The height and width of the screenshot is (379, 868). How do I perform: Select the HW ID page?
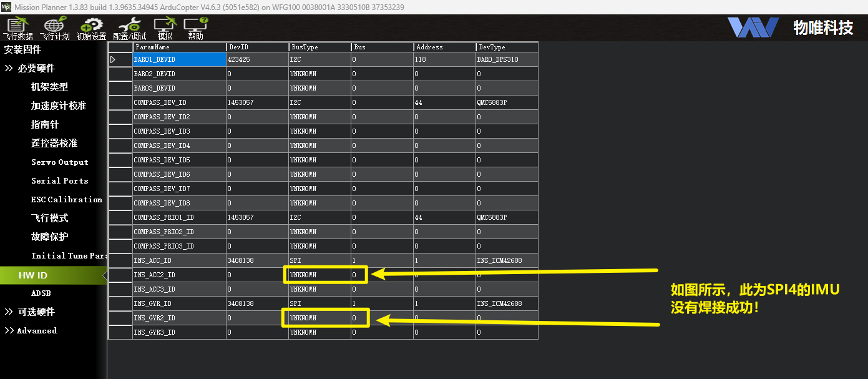(x=53, y=275)
